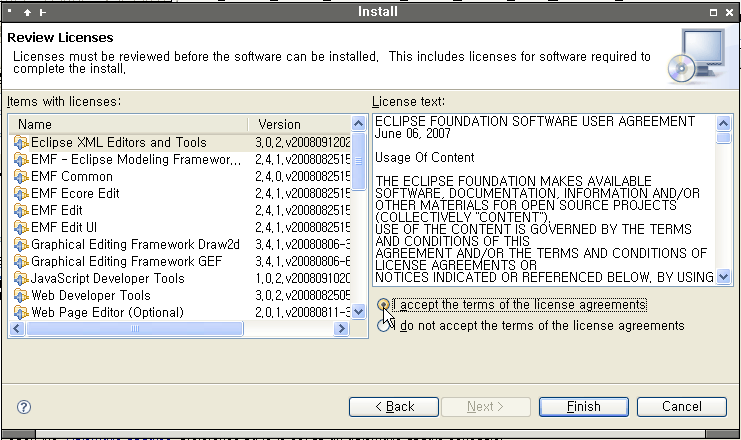Click the Eclipse XML Editors and Tools feature icon
This screenshot has height=440, width=741.
21,142
